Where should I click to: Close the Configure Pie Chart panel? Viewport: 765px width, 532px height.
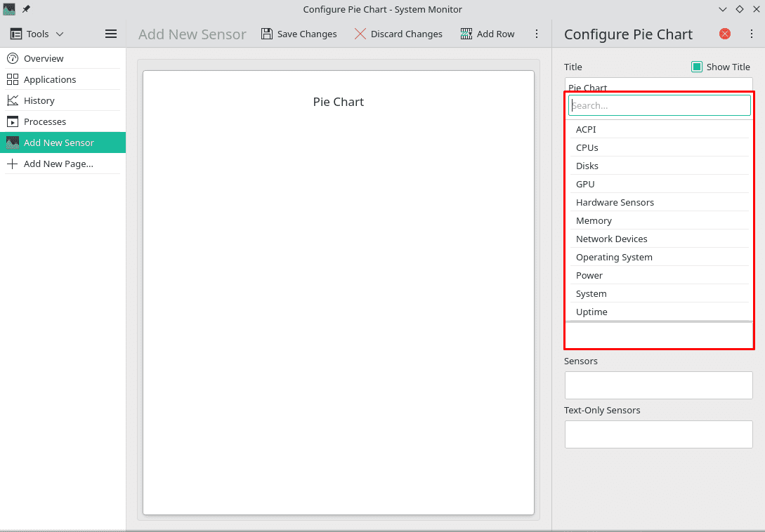tap(724, 34)
